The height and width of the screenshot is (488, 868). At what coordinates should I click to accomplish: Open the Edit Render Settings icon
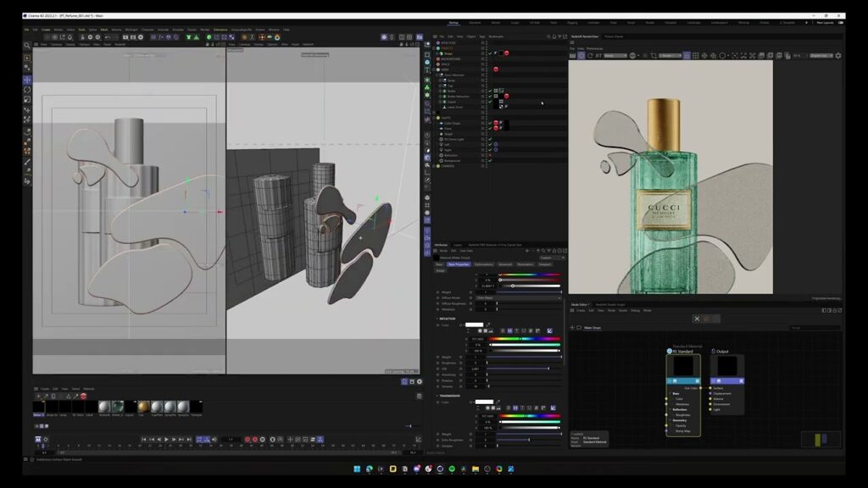tap(141, 37)
